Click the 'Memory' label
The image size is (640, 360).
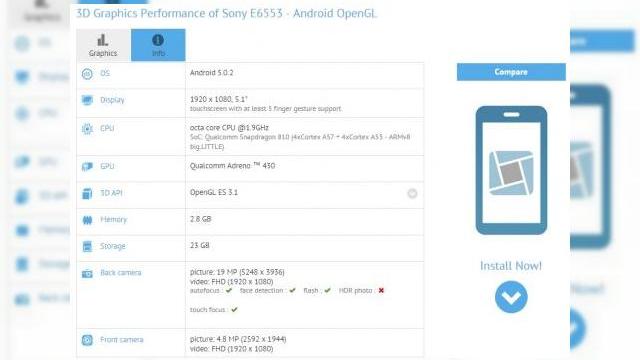(113, 220)
